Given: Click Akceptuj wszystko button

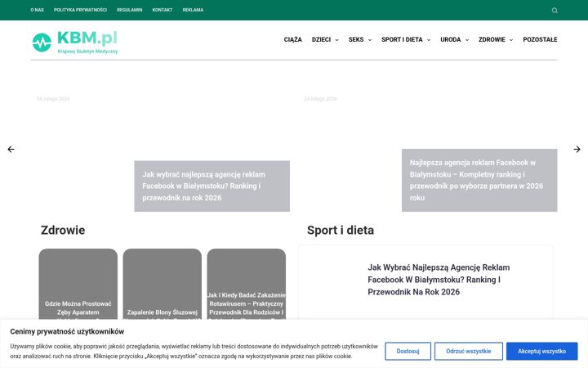Looking at the screenshot, I should pos(542,351).
